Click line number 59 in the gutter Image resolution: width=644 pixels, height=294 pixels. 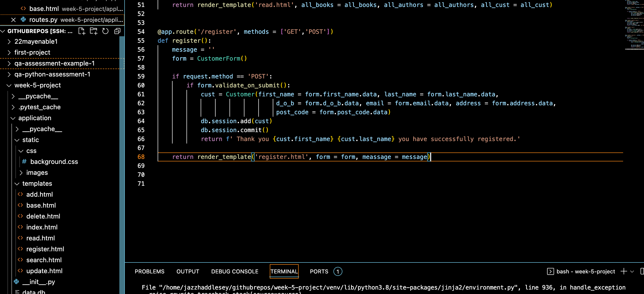pyautogui.click(x=141, y=76)
